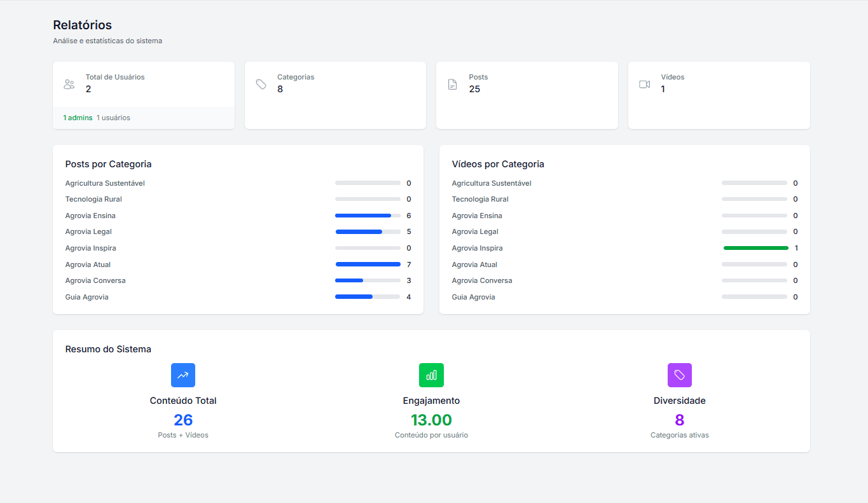
Task: Click 'Agrovia Ensina' in Posts por Categoria
Action: [x=90, y=216]
